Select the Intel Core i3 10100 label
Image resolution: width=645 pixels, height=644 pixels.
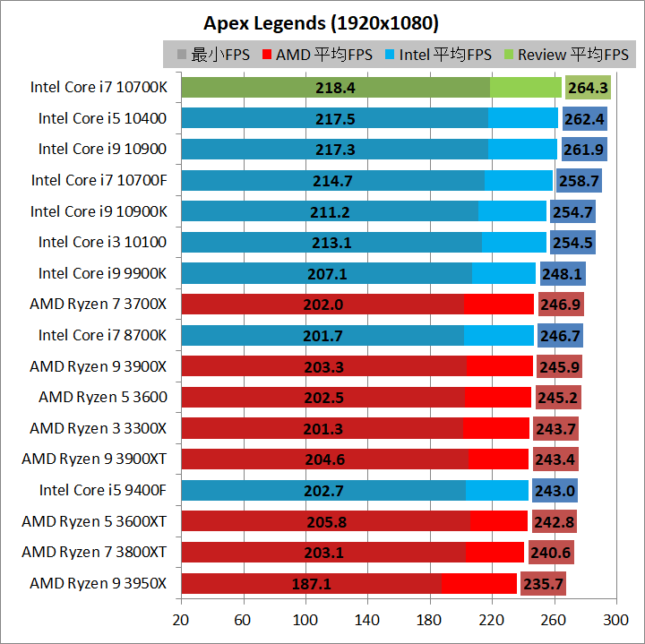(x=102, y=242)
